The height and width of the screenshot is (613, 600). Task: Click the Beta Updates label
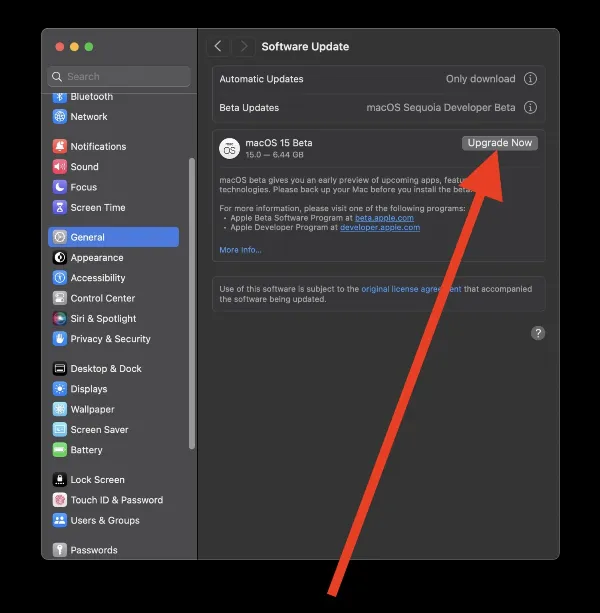coord(249,108)
